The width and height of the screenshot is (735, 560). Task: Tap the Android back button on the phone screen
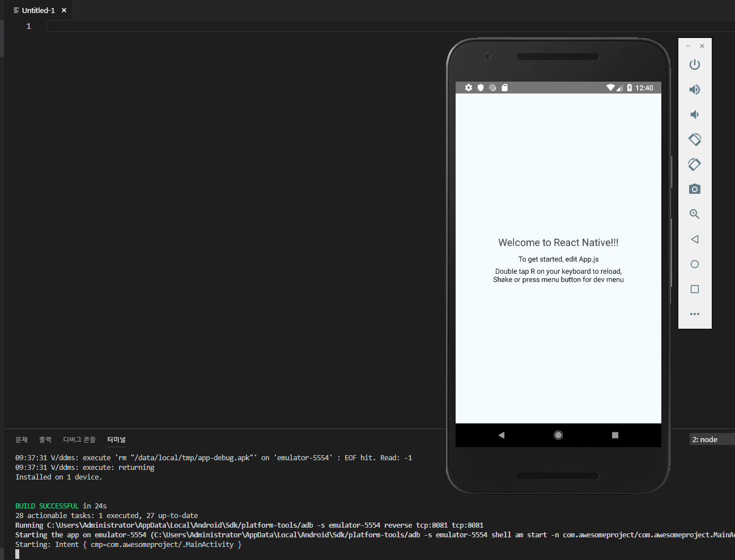(502, 435)
